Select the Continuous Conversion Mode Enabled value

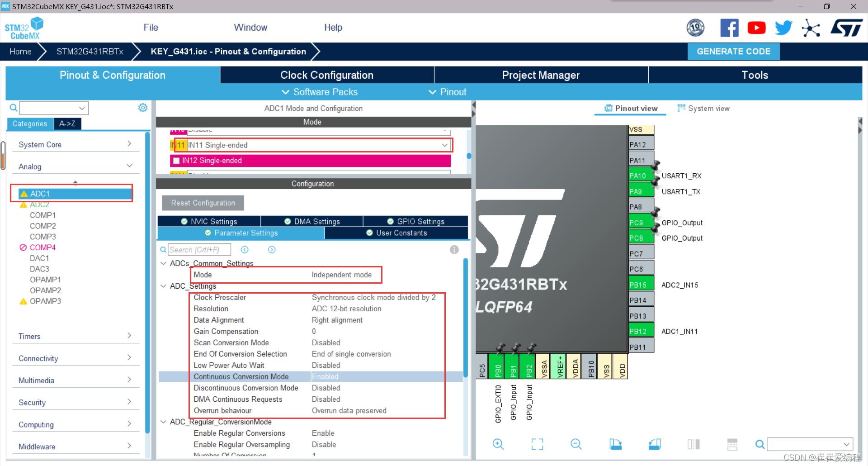click(x=325, y=376)
